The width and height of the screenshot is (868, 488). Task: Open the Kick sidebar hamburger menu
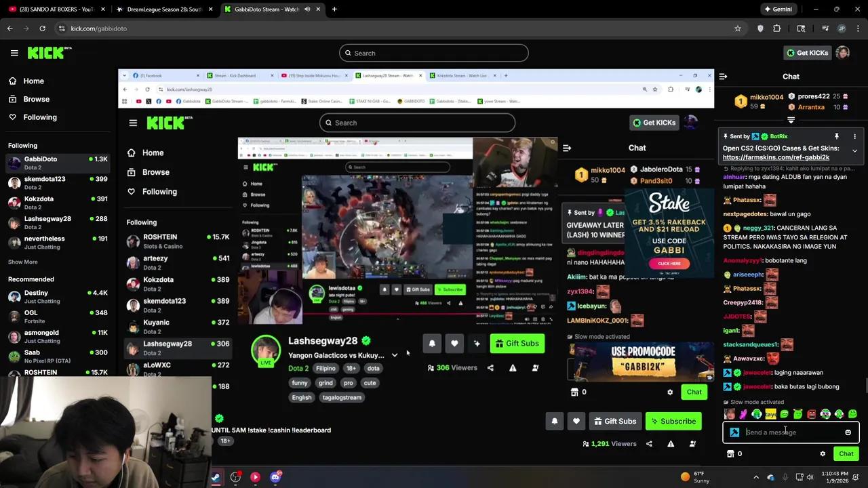tap(14, 53)
